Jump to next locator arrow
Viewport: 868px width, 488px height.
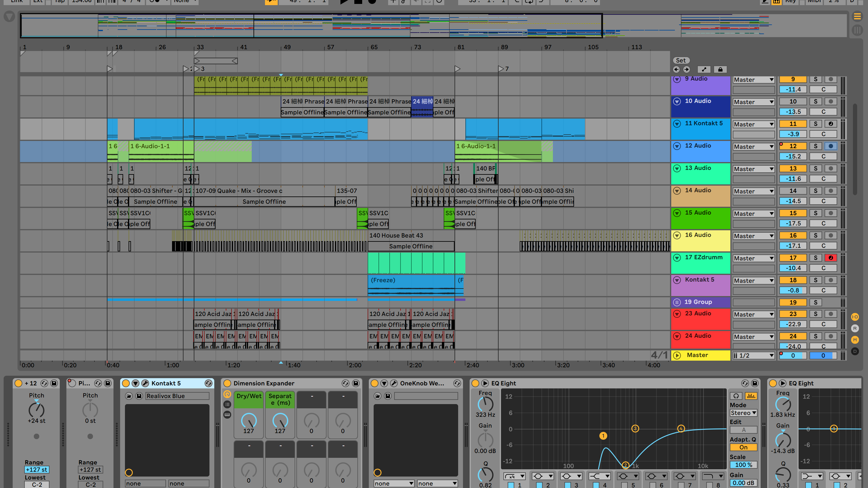click(x=686, y=69)
